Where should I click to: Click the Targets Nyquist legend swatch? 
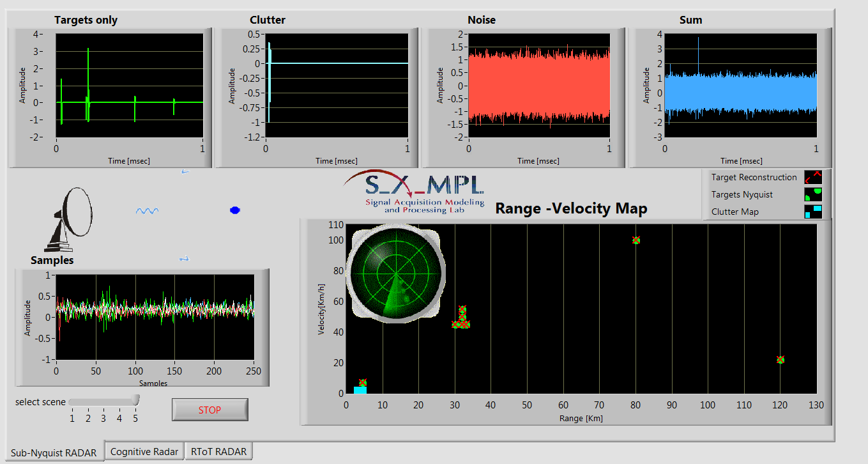click(x=812, y=194)
